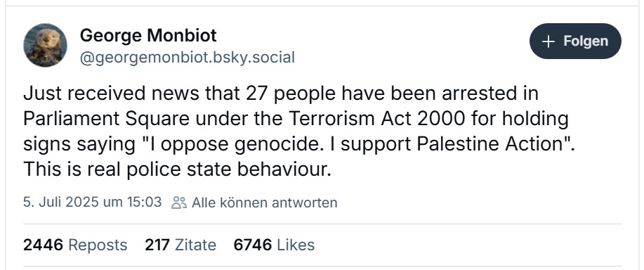Click the plus icon in Folgen button
644x270 pixels.
[x=548, y=41]
